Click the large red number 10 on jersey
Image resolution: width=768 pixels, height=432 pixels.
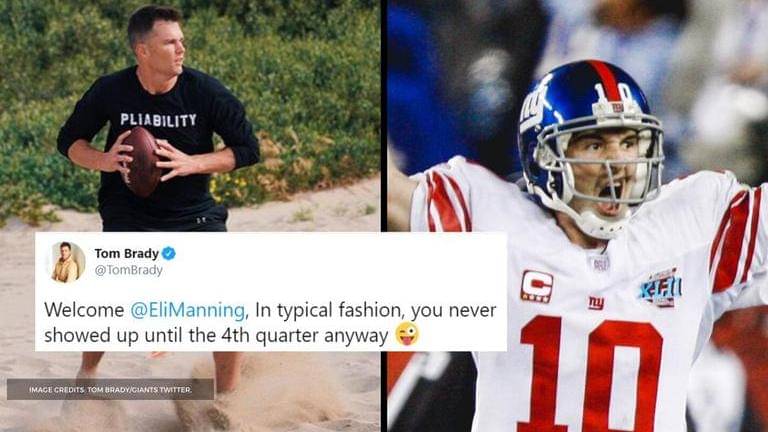coord(592,372)
